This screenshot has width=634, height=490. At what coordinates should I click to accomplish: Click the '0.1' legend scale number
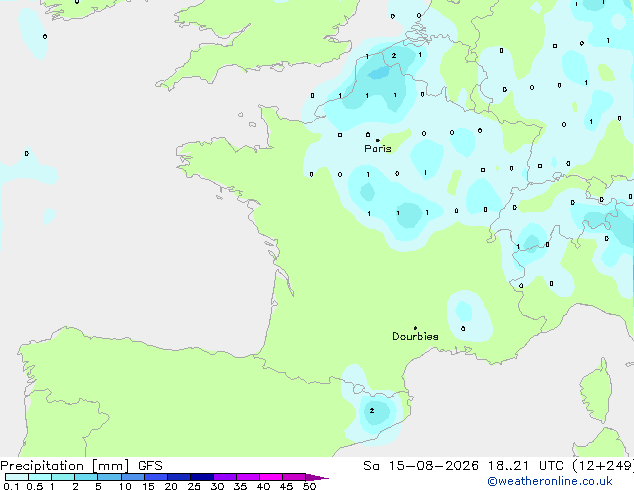[11, 486]
